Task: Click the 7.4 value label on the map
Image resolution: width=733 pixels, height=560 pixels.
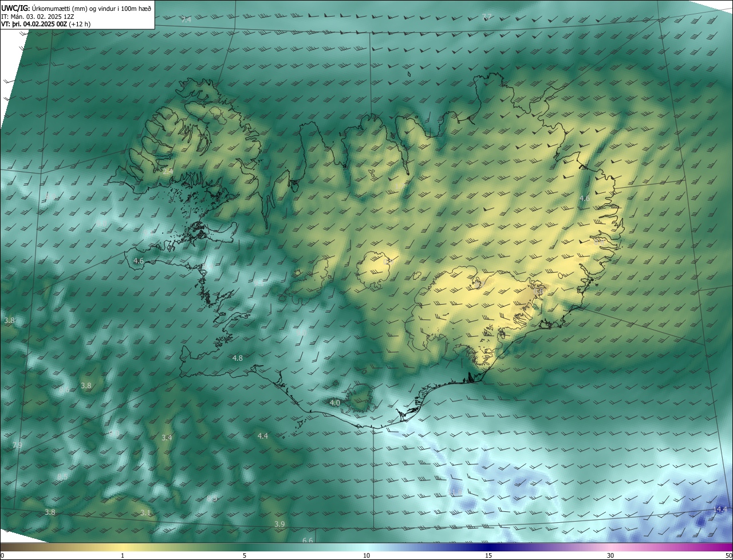Action: (x=186, y=20)
